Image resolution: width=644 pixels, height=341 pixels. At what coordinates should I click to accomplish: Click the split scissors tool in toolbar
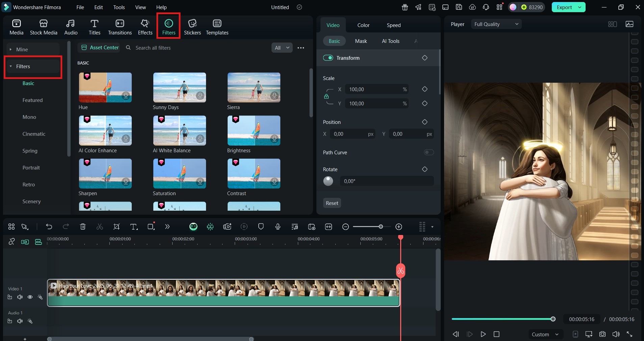(x=100, y=227)
